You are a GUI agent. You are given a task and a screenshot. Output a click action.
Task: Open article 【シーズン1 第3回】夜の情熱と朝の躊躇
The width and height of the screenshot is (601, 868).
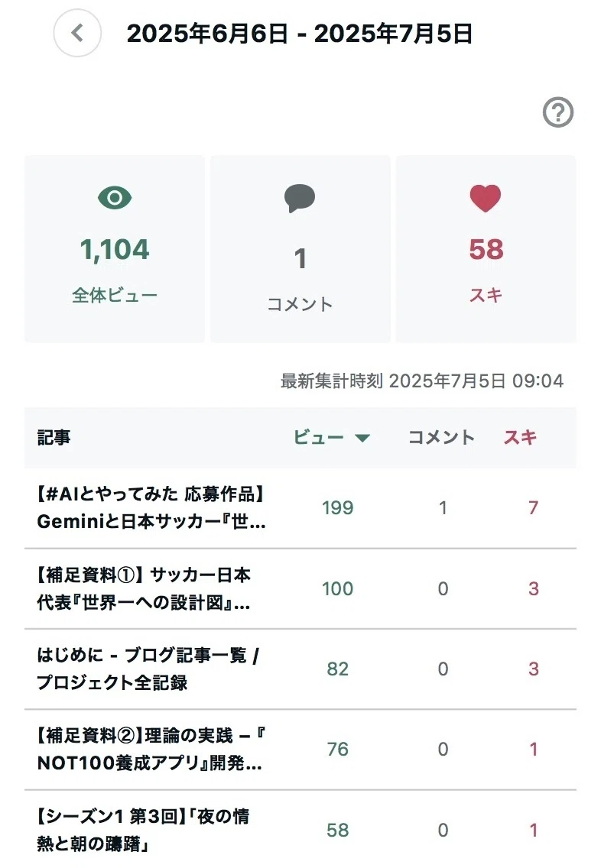coord(143,830)
